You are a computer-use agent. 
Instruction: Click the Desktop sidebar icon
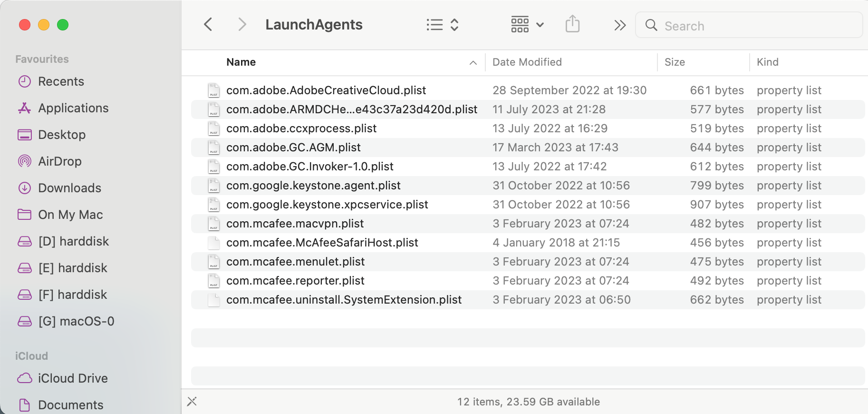coord(25,135)
